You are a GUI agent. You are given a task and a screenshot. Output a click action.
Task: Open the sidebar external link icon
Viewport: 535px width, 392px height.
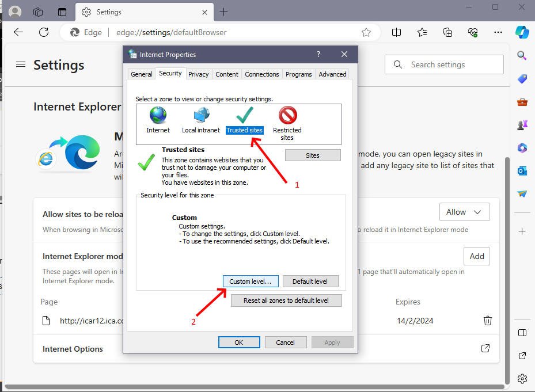(522, 356)
